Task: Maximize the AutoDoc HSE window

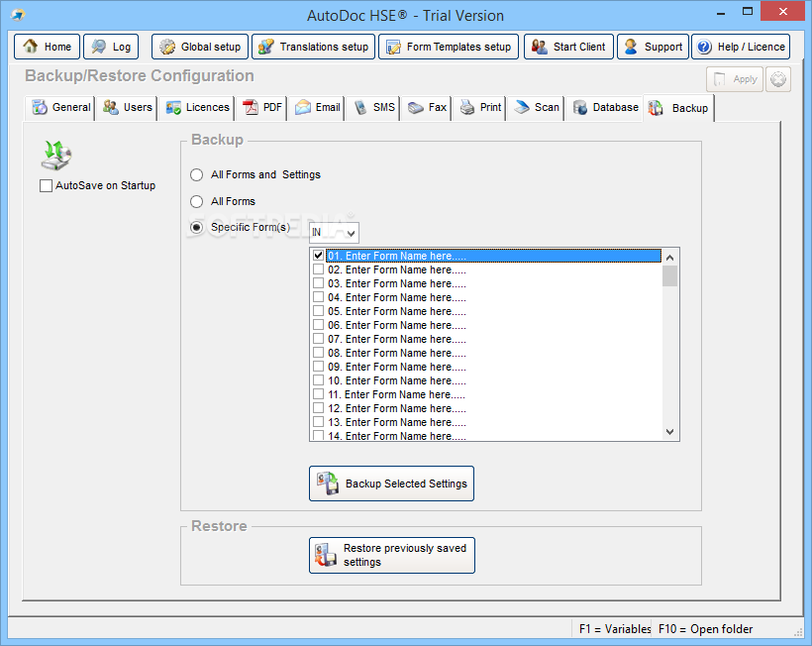Action: (748, 12)
